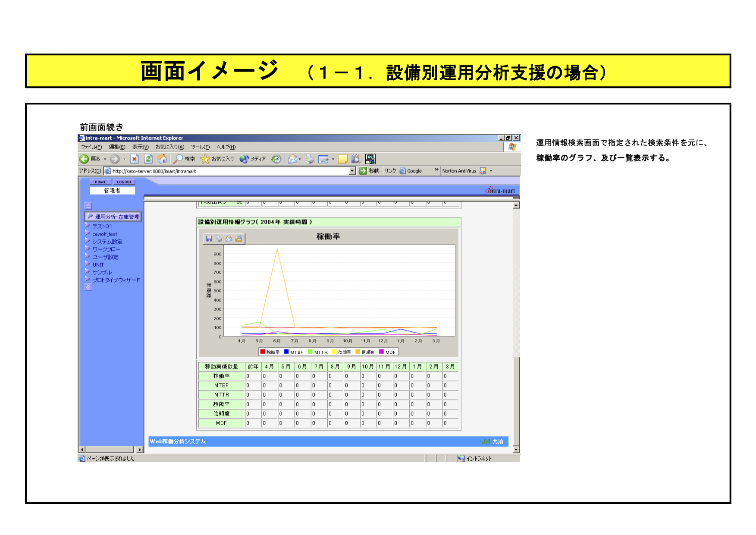Open the ツール(T) menu
This screenshot has height=535, width=756.
(200, 147)
